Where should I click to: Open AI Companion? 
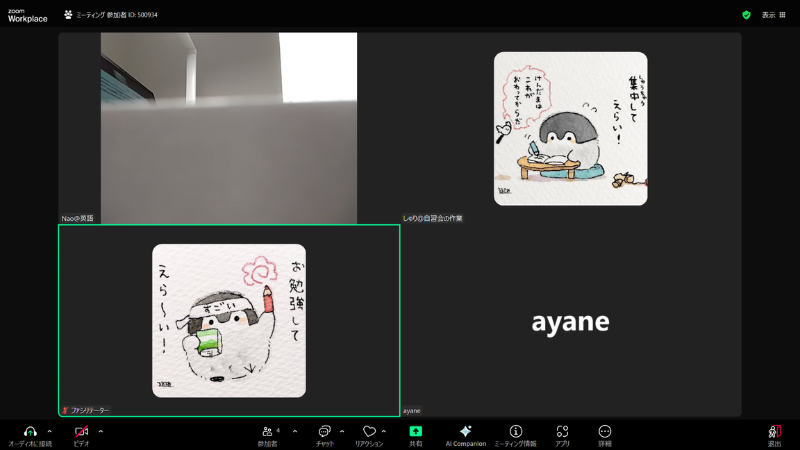coord(465,436)
